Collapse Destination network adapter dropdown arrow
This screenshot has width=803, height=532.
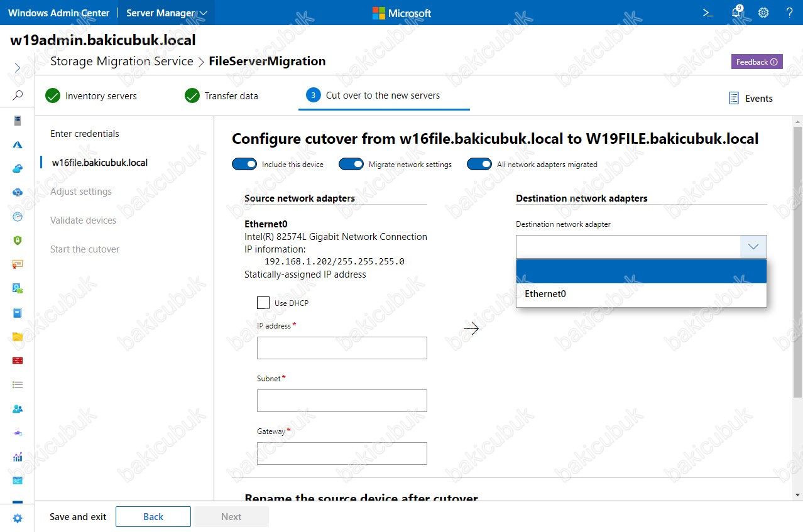click(753, 247)
